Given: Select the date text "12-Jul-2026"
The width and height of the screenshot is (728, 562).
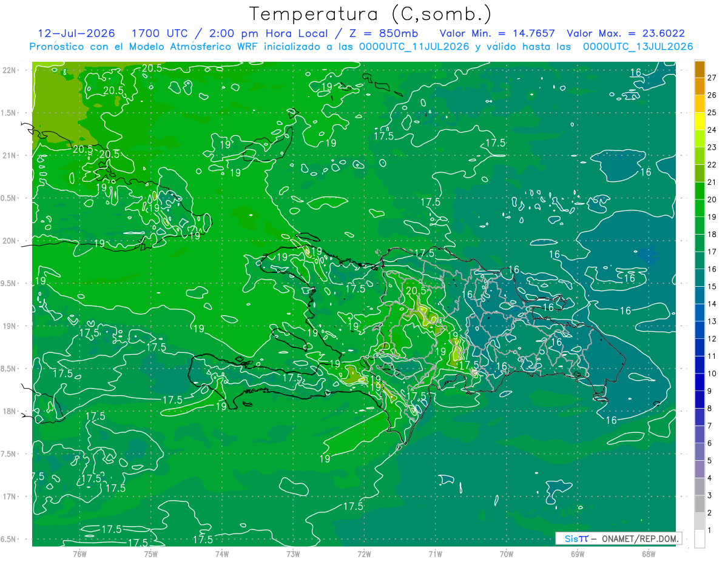Looking at the screenshot, I should (x=76, y=33).
